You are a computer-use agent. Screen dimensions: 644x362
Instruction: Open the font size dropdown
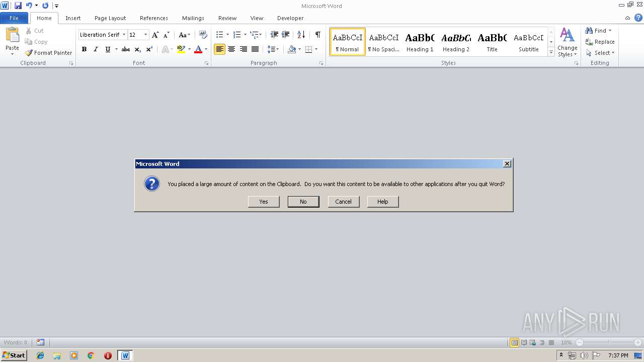146,35
